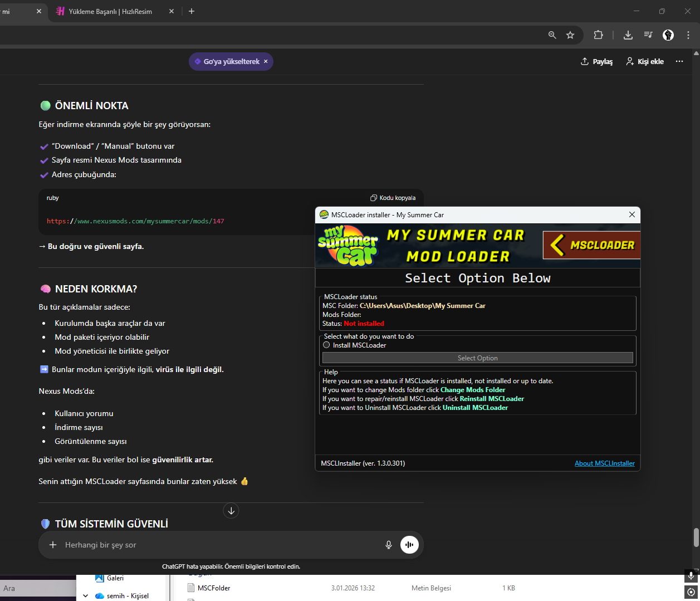Click the green circle beside 'ÖNEMLİ NOKTA'
This screenshot has width=700, height=601.
pyautogui.click(x=46, y=106)
